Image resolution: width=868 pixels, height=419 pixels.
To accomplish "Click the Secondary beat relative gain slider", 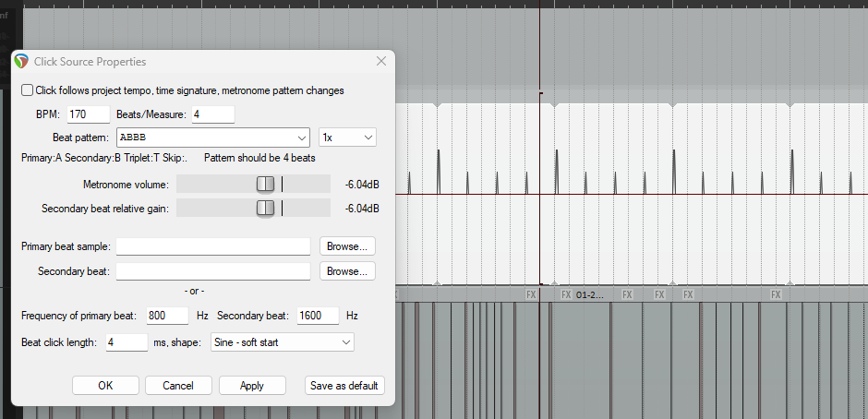I will pyautogui.click(x=265, y=209).
